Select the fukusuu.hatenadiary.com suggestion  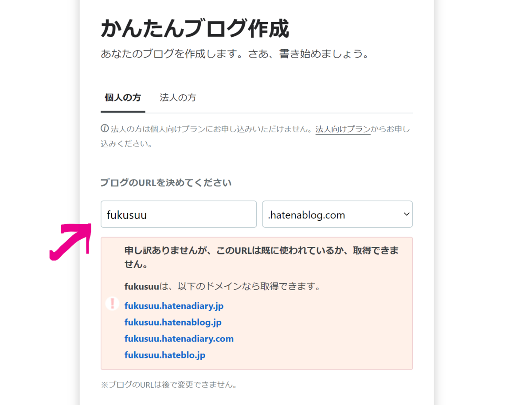click(x=179, y=339)
